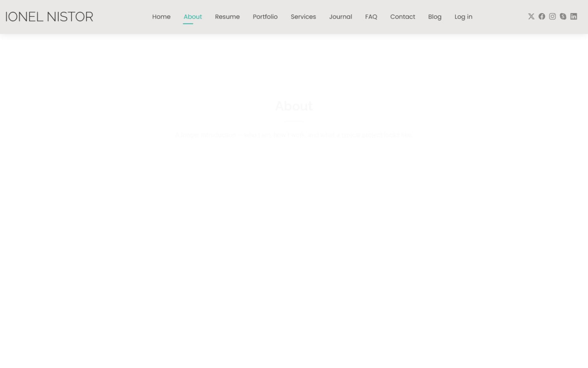Open the X (Twitter) social link
Screen dimensions: 588x368
click(x=531, y=16)
